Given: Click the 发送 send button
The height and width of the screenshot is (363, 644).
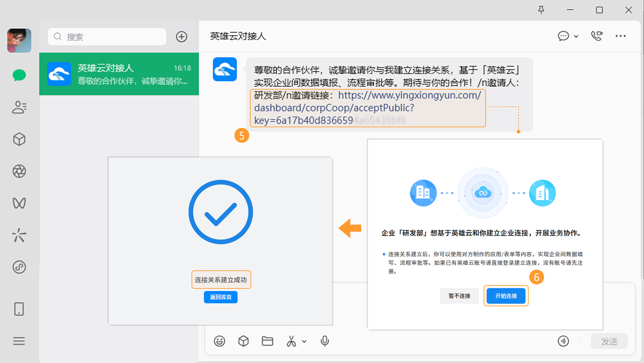Looking at the screenshot, I should (609, 341).
